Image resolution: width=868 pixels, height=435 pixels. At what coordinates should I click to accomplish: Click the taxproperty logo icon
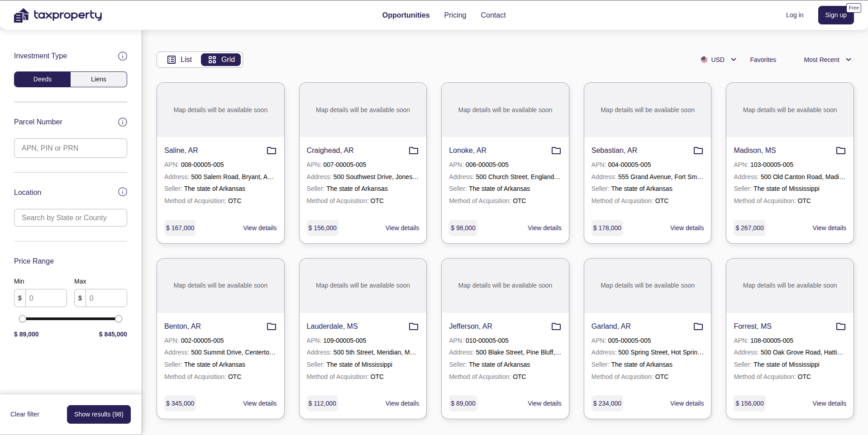pos(21,15)
